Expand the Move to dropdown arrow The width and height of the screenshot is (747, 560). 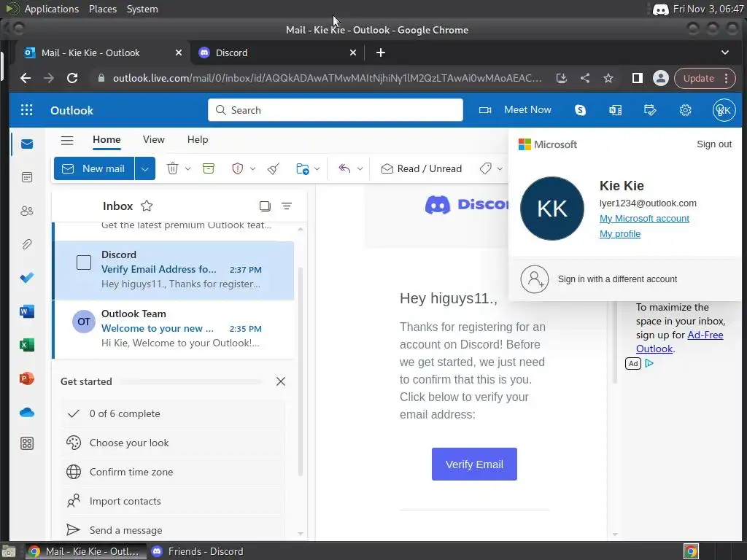tap(317, 168)
